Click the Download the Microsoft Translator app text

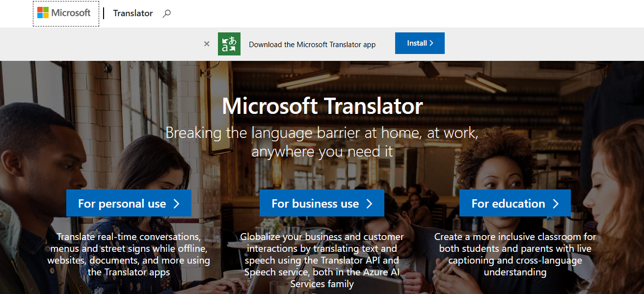tap(312, 44)
